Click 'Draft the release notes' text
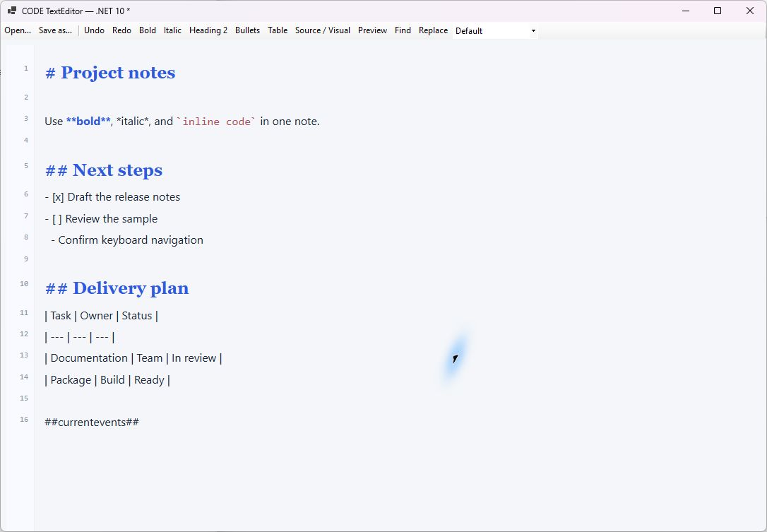The width and height of the screenshot is (767, 532). (x=124, y=197)
